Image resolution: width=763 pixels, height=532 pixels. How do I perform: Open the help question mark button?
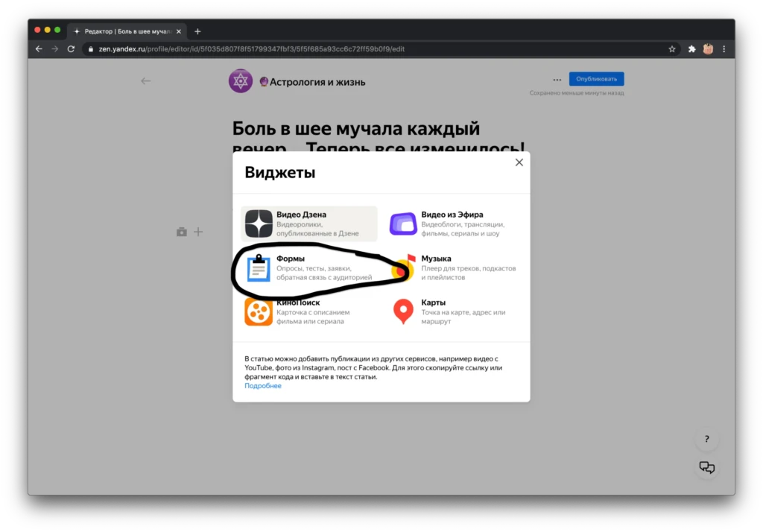[x=706, y=439]
